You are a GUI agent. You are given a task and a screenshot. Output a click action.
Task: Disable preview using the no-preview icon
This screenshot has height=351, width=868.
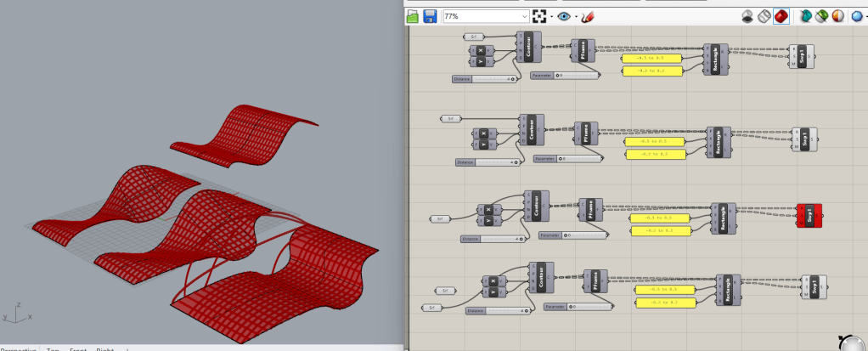[x=747, y=16]
